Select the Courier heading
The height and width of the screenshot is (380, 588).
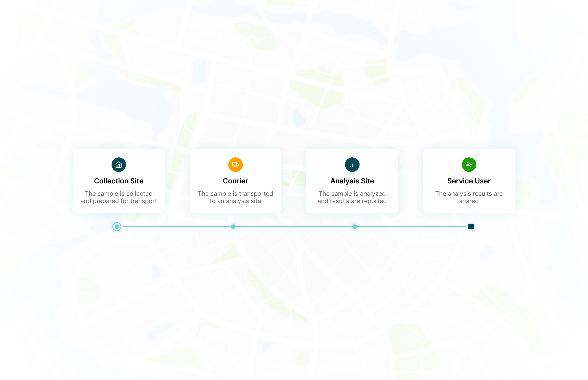click(235, 181)
